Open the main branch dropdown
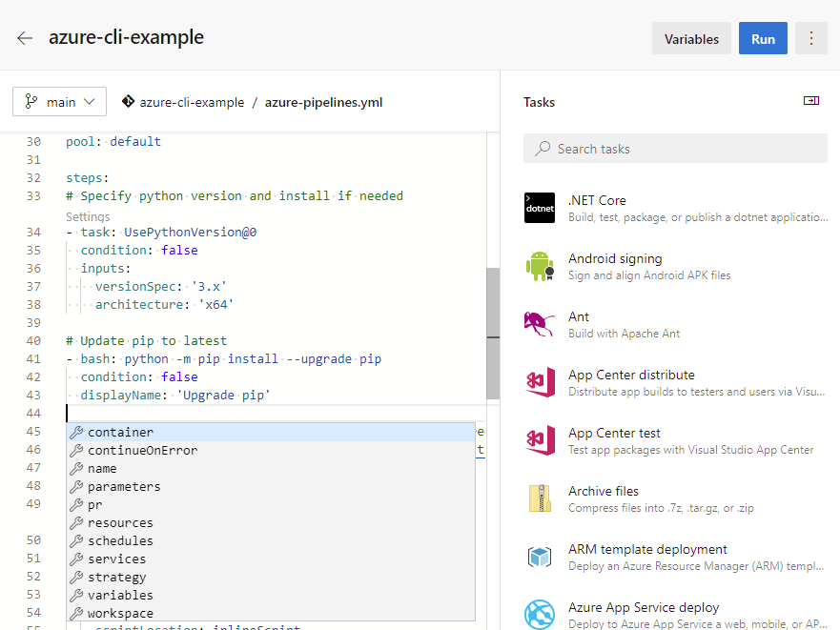This screenshot has width=840, height=630. [59, 102]
